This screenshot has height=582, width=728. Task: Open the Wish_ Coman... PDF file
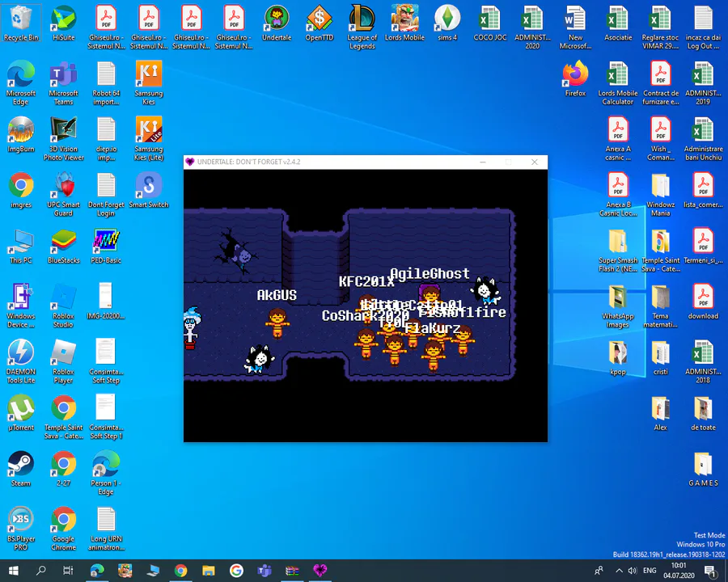tap(660, 138)
